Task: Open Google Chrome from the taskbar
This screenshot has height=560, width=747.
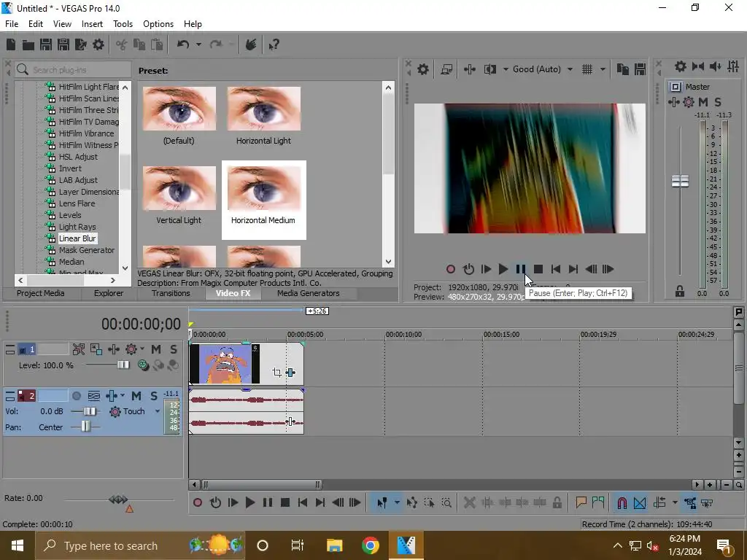Action: click(370, 545)
